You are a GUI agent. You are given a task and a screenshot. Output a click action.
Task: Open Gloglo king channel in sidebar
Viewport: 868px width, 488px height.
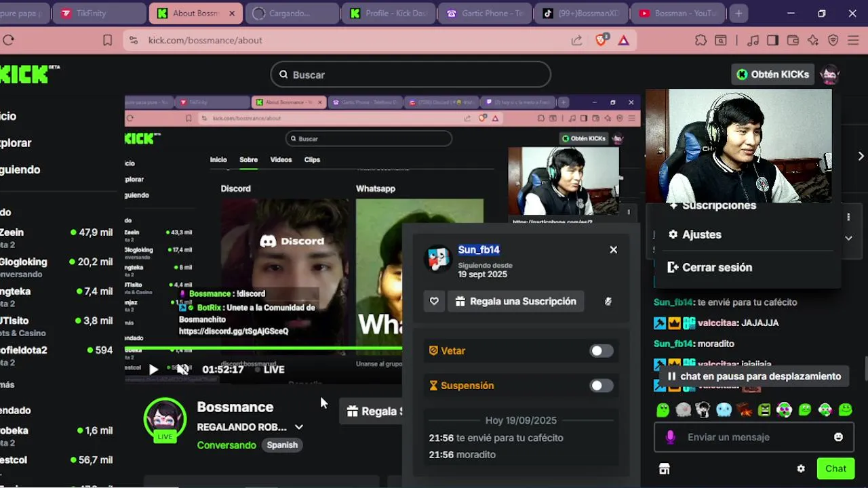tap(57, 267)
